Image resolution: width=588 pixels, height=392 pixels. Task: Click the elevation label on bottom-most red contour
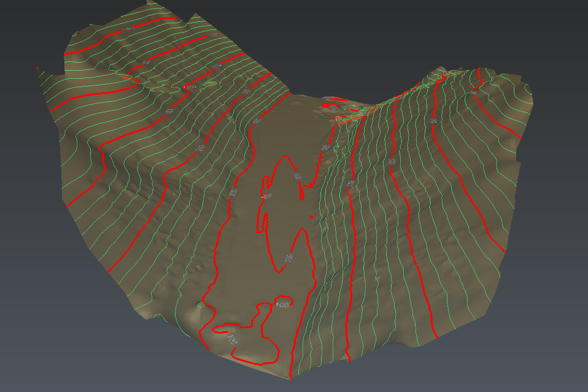[x=231, y=339]
